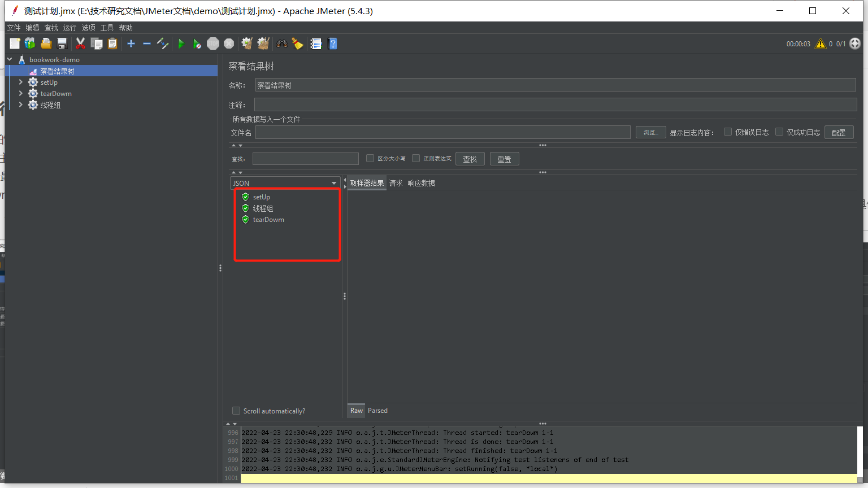
Task: Open the Templates icon
Action: (30, 43)
